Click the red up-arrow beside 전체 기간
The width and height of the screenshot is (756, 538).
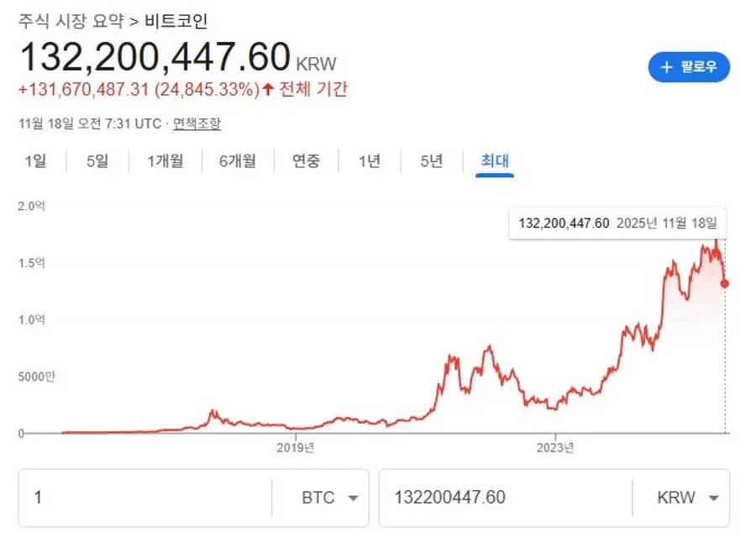tap(268, 89)
